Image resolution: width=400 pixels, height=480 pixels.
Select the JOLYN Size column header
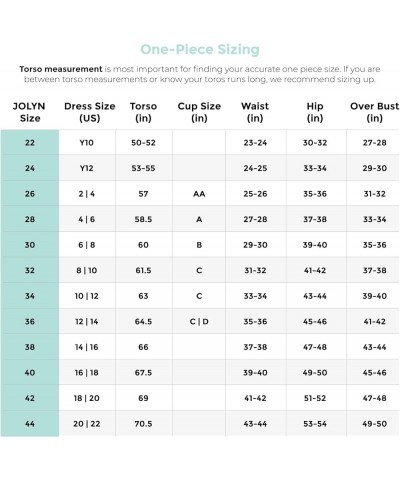[29, 112]
